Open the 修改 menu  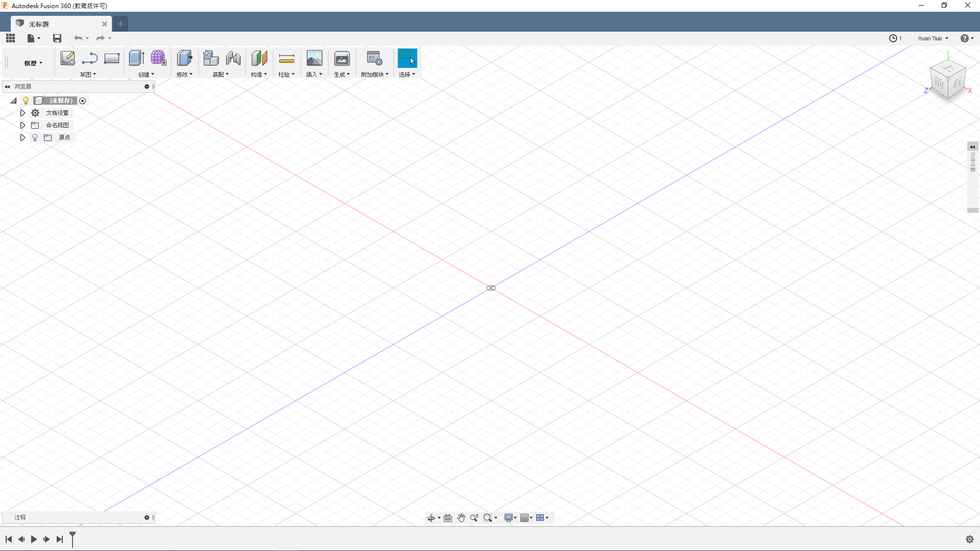[x=184, y=75]
